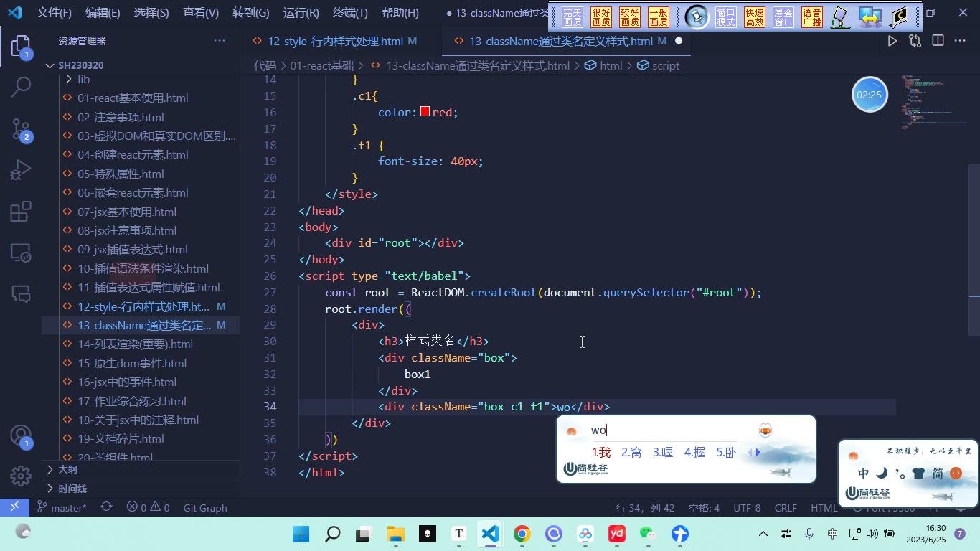Screen dimensions: 980x551
Task: Open the VS Code taskbar icon
Action: coord(490,534)
